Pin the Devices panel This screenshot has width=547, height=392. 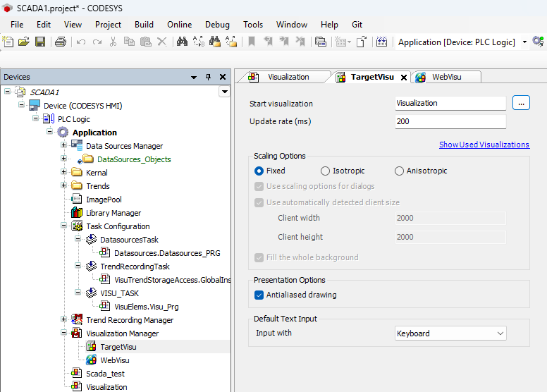(208, 77)
